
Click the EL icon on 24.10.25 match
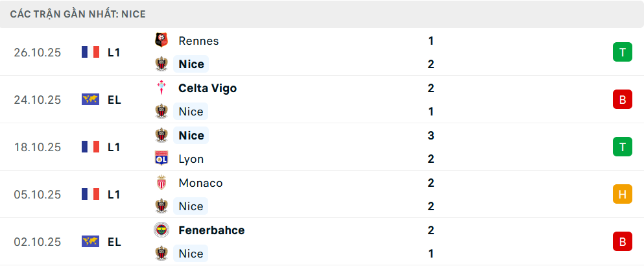(x=90, y=99)
